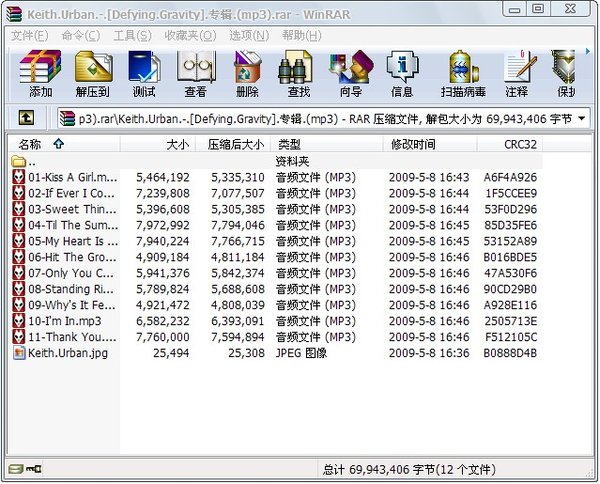This screenshot has height=484, width=600.
Task: Click the 注释 (Comment) toolbar icon
Action: click(517, 74)
